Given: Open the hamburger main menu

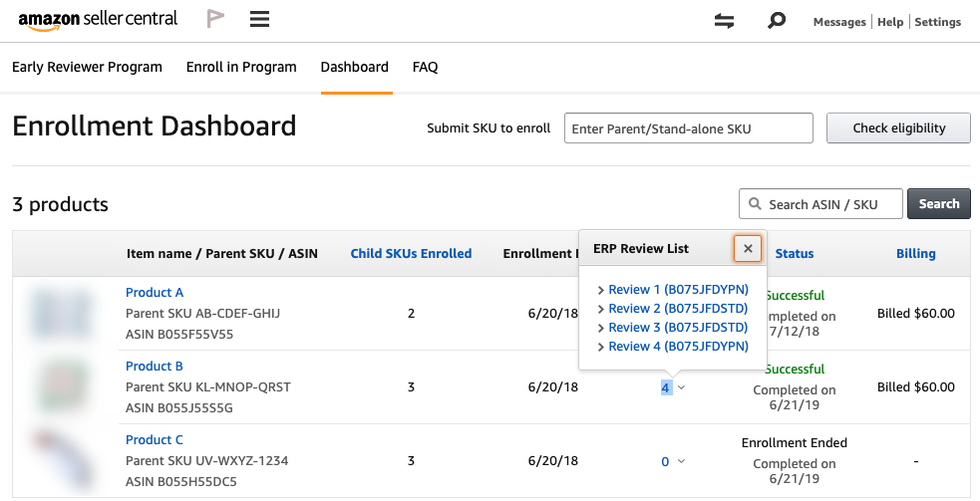Looking at the screenshot, I should (x=259, y=19).
